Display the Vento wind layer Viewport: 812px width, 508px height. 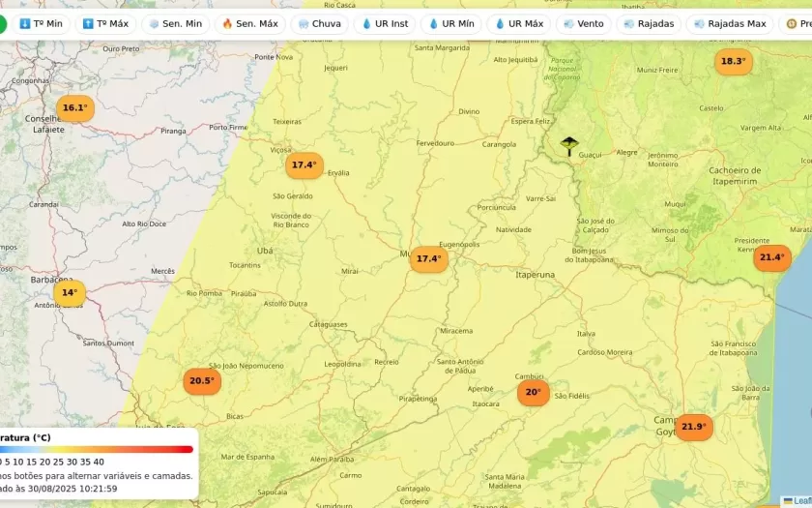click(x=584, y=23)
